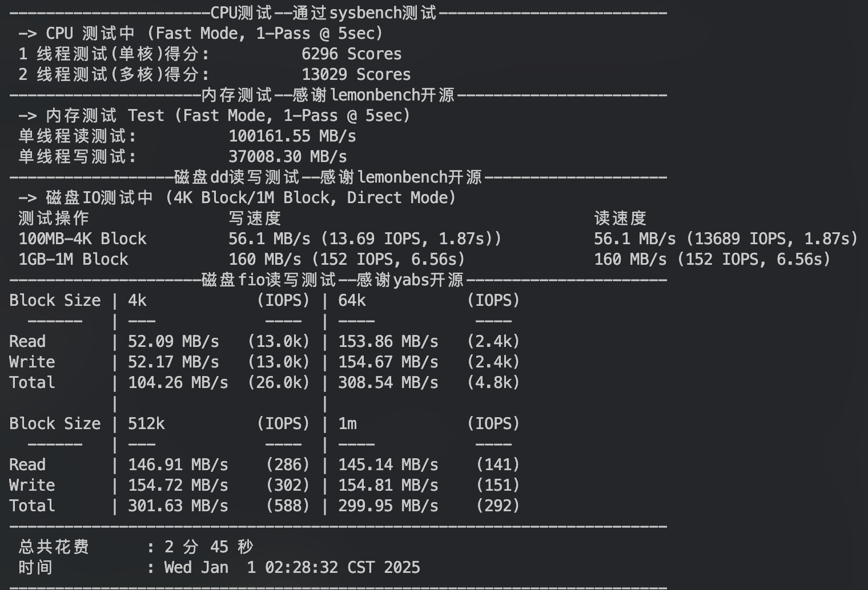The width and height of the screenshot is (868, 590).
Task: Click the 内存测试 lemonbench section header
Action: [x=328, y=95]
